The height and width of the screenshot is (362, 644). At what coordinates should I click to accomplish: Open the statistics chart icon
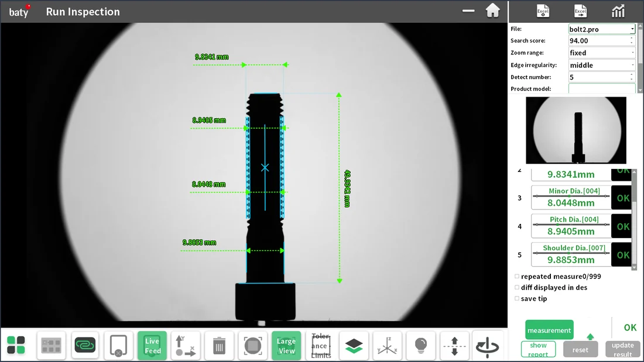pos(618,11)
